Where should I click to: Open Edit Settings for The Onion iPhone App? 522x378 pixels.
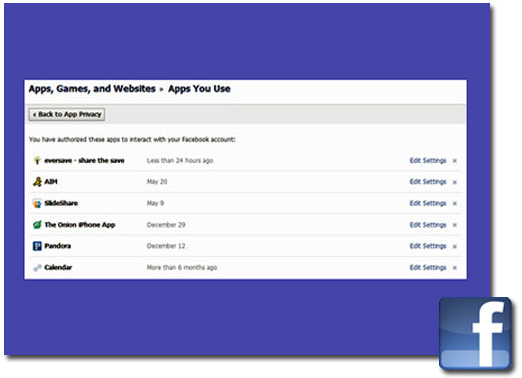click(428, 225)
